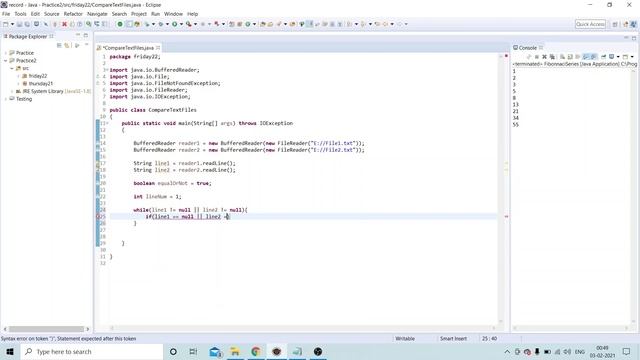Screen dimensions: 640x360
Task: Close the CompareTextFiles.java tab
Action: (x=158, y=48)
